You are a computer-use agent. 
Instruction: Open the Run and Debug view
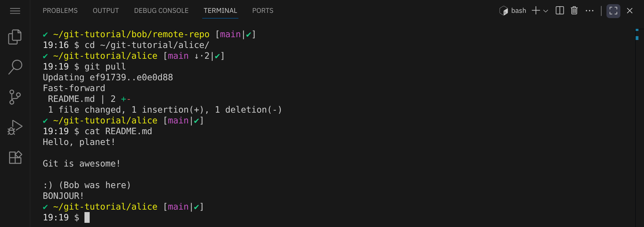click(15, 127)
